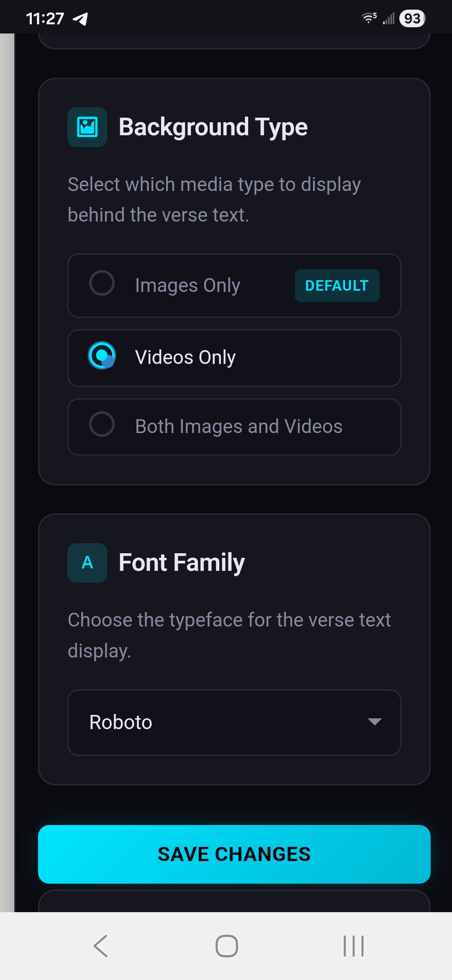This screenshot has width=452, height=980.
Task: Click the image icon beside Background Type
Action: tap(87, 127)
